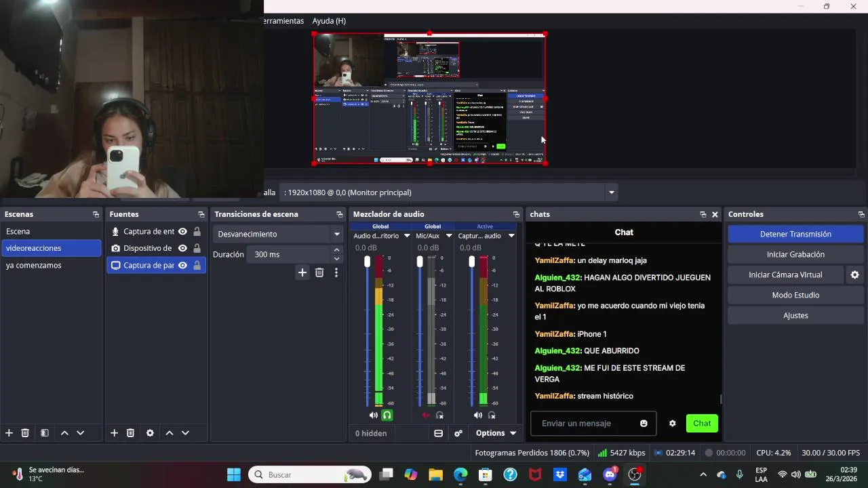Adjust Captur... audio volume fader
The image size is (868, 488).
tap(472, 262)
